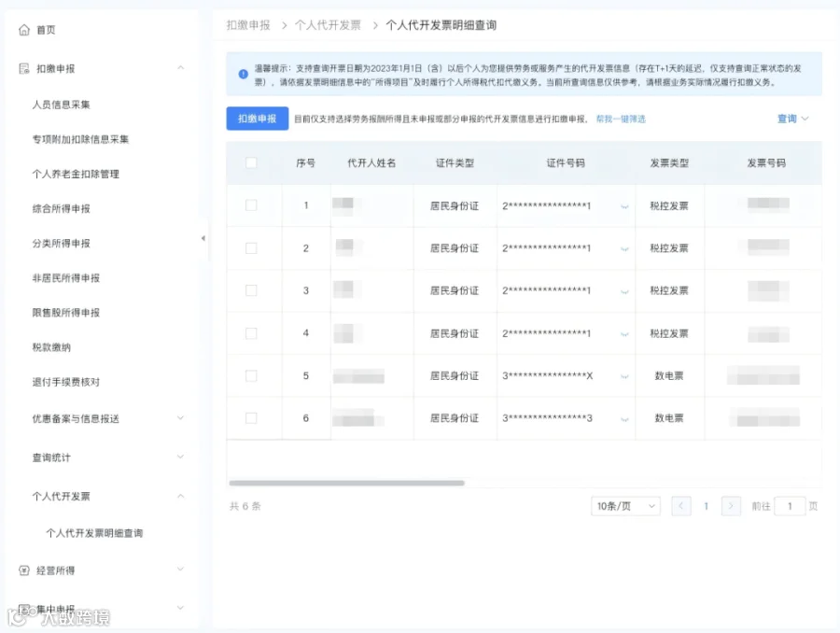The height and width of the screenshot is (633, 840).
Task: Select 个人代开发票明细查询 in sidebar
Action: [94, 533]
